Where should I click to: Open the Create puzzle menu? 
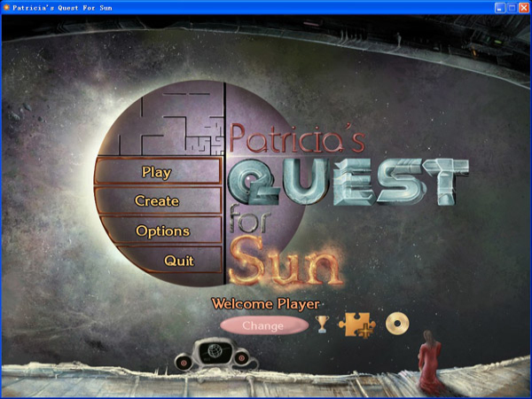pyautogui.click(x=158, y=201)
